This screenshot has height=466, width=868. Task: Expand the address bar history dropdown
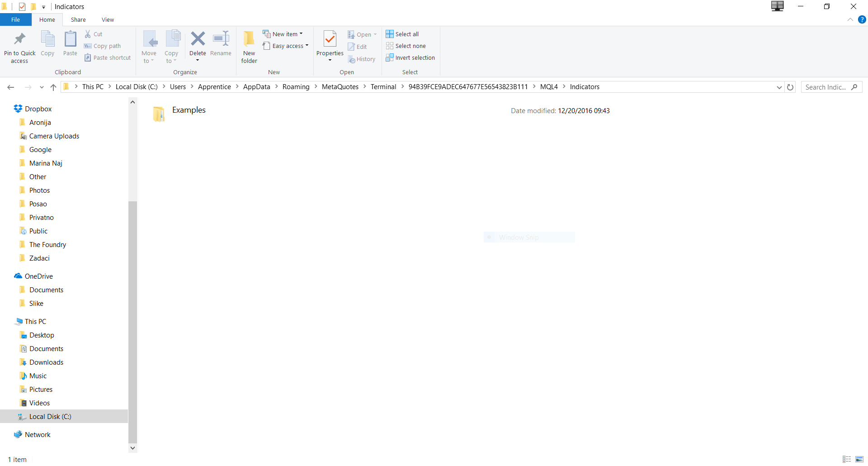click(779, 87)
